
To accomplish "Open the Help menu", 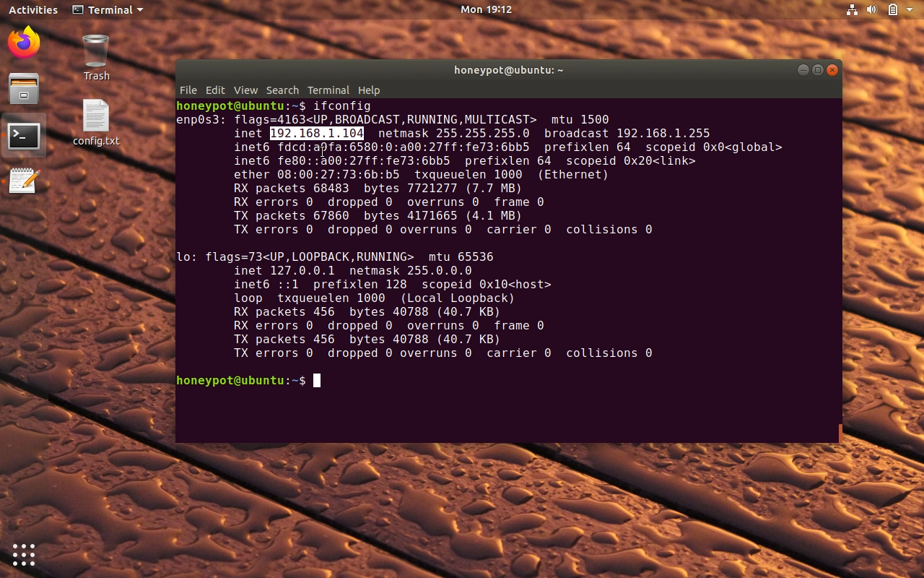I will point(369,90).
